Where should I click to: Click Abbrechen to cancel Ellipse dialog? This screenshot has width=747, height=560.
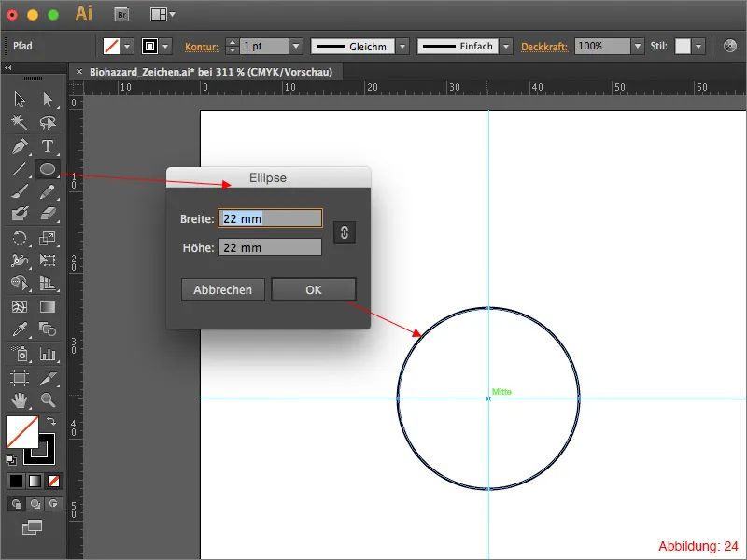(222, 289)
